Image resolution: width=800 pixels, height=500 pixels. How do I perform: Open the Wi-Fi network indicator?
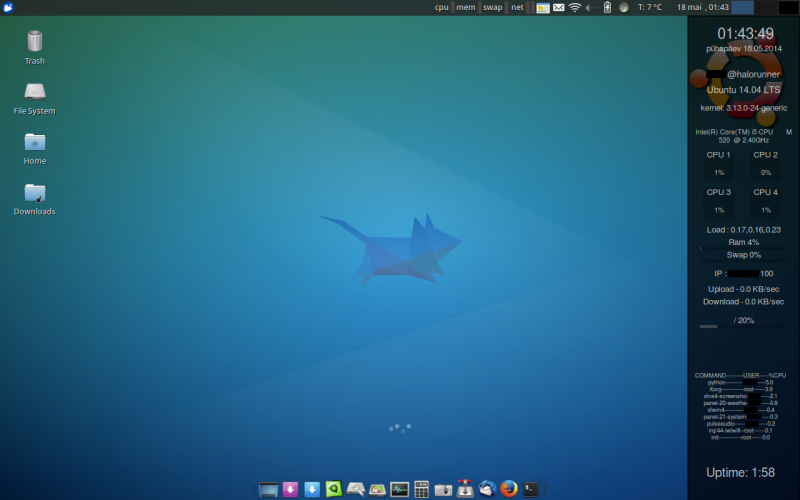[575, 7]
